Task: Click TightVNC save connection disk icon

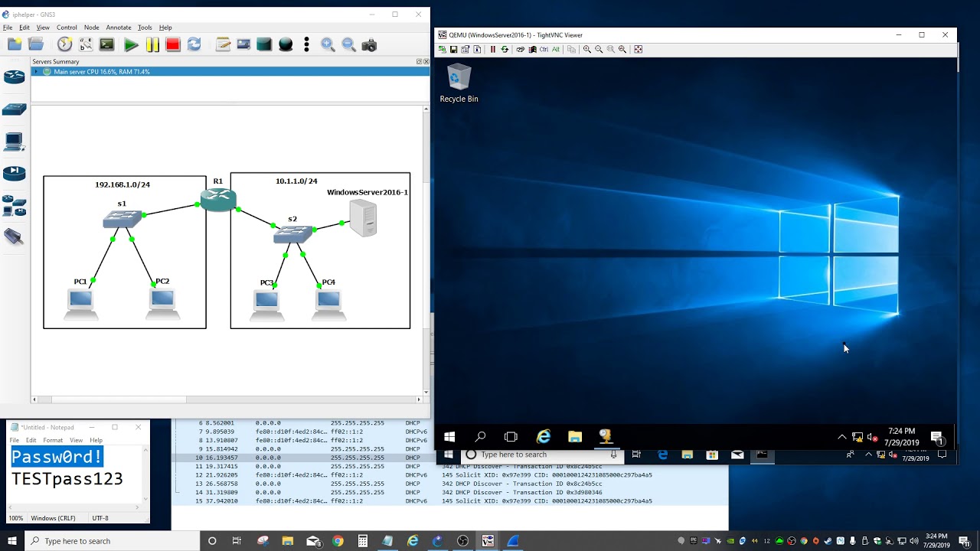Action: [x=453, y=49]
